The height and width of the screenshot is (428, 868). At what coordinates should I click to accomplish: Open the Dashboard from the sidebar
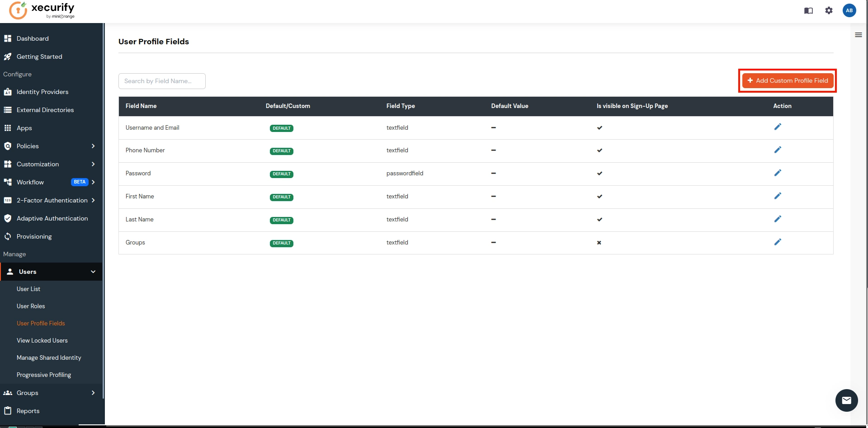coord(32,38)
